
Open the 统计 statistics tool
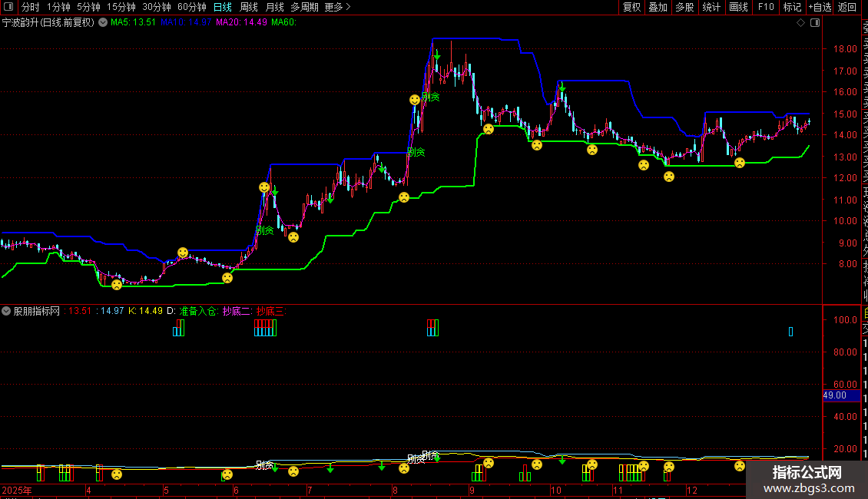(x=711, y=7)
